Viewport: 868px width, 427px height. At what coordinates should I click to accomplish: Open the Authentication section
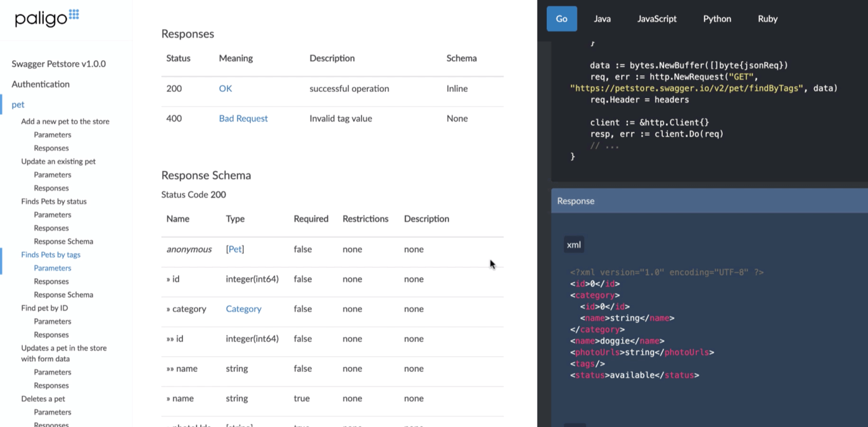tap(40, 84)
